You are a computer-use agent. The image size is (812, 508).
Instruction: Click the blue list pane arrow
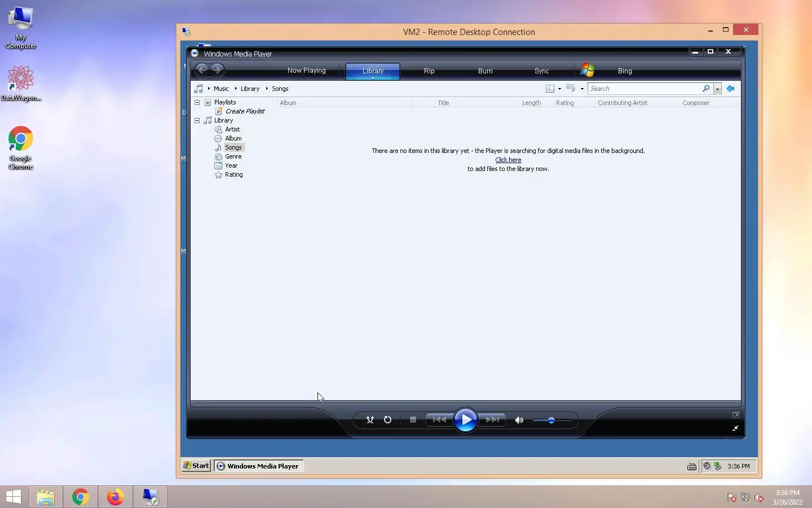point(730,89)
